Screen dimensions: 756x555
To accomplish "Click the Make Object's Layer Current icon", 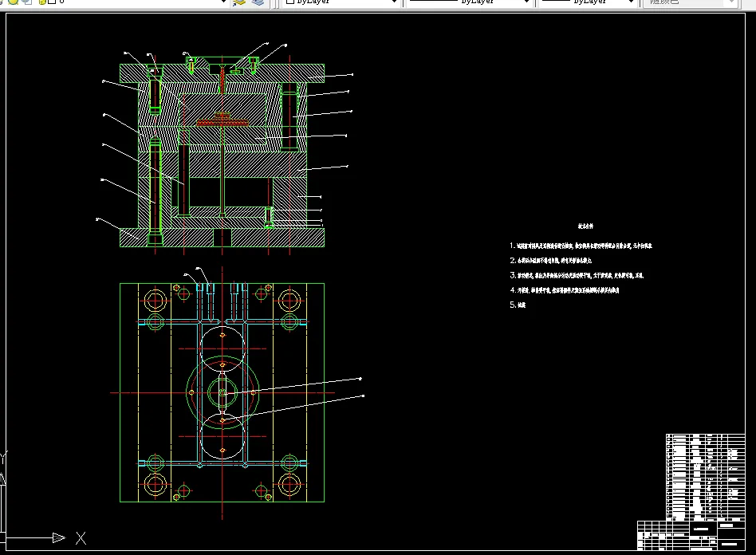I will pyautogui.click(x=238, y=2).
